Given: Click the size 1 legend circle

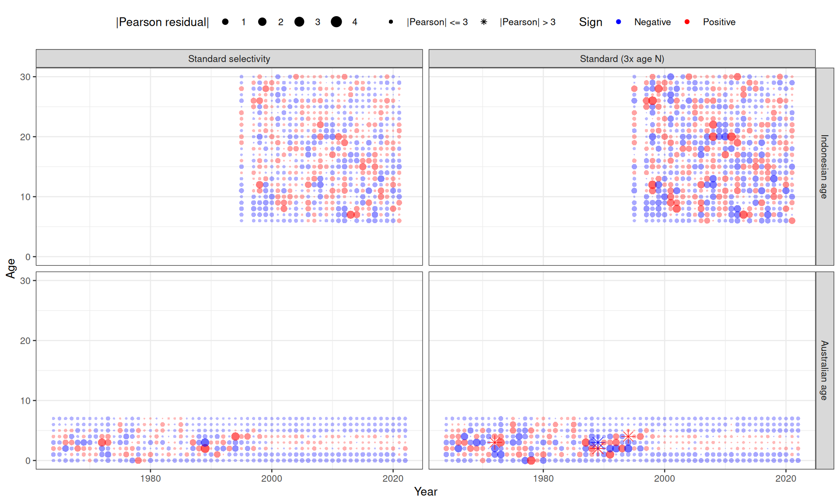Looking at the screenshot, I should coord(225,22).
